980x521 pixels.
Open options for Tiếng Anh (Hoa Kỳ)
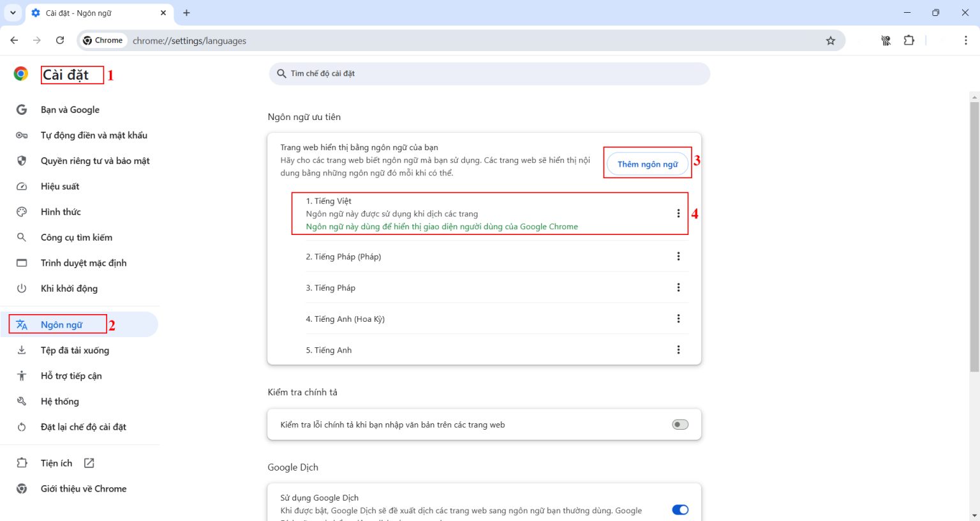678,318
